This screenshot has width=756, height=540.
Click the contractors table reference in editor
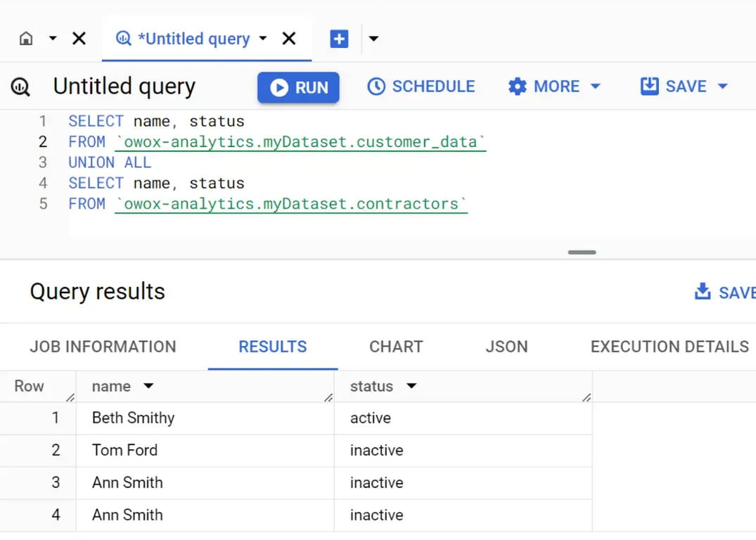tap(291, 204)
